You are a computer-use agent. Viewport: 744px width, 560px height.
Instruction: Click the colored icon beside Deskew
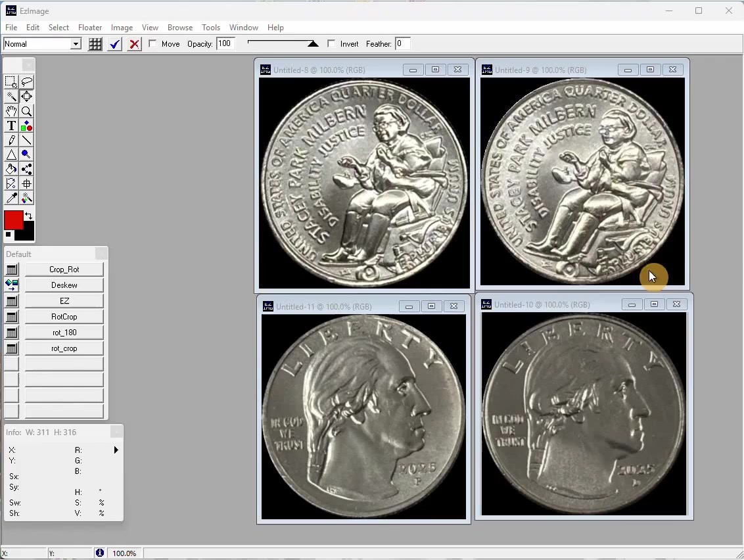point(12,285)
